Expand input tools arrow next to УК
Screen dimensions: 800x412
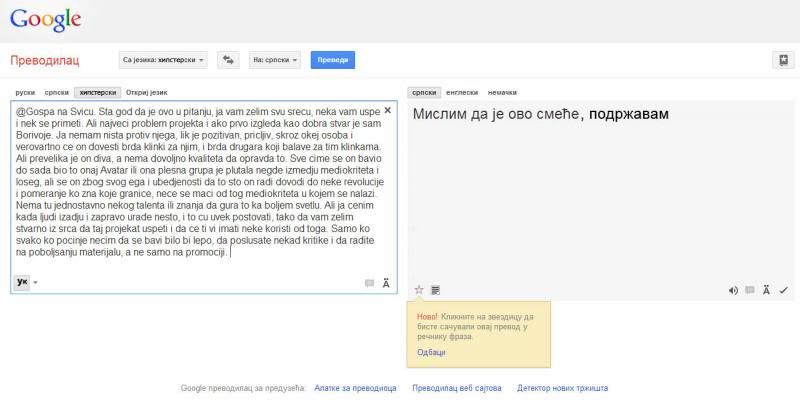click(36, 283)
